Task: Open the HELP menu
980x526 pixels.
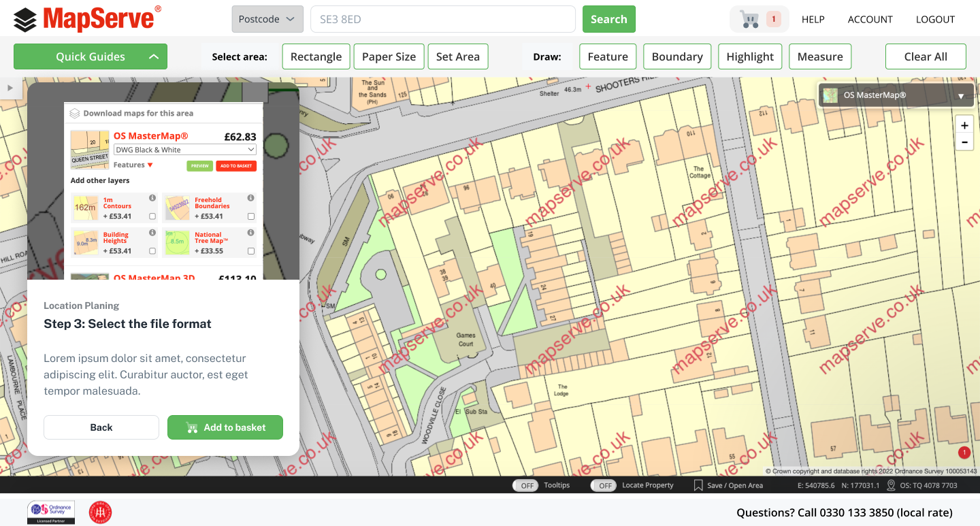Action: 813,19
